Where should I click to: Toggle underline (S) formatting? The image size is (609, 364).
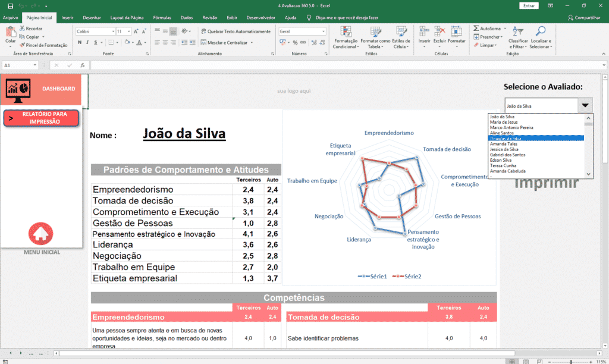pyautogui.click(x=96, y=42)
